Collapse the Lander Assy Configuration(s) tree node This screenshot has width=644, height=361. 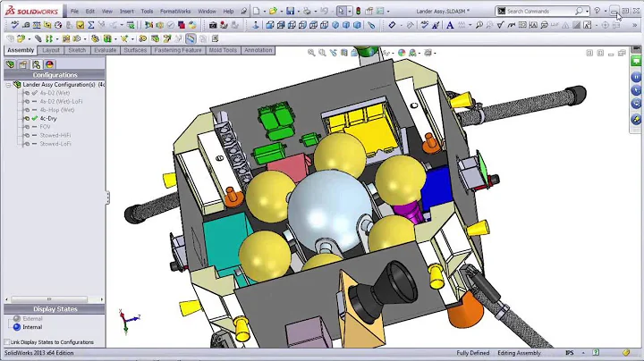(x=8, y=85)
